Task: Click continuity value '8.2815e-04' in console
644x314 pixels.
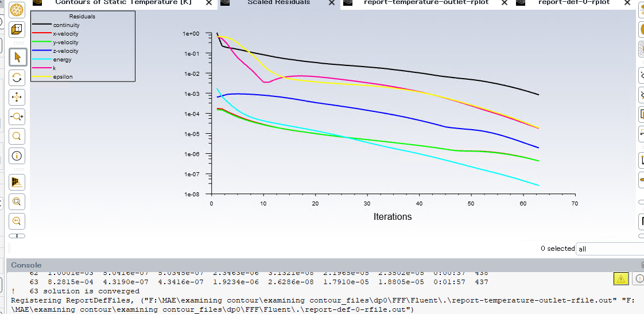Action: tap(71, 282)
